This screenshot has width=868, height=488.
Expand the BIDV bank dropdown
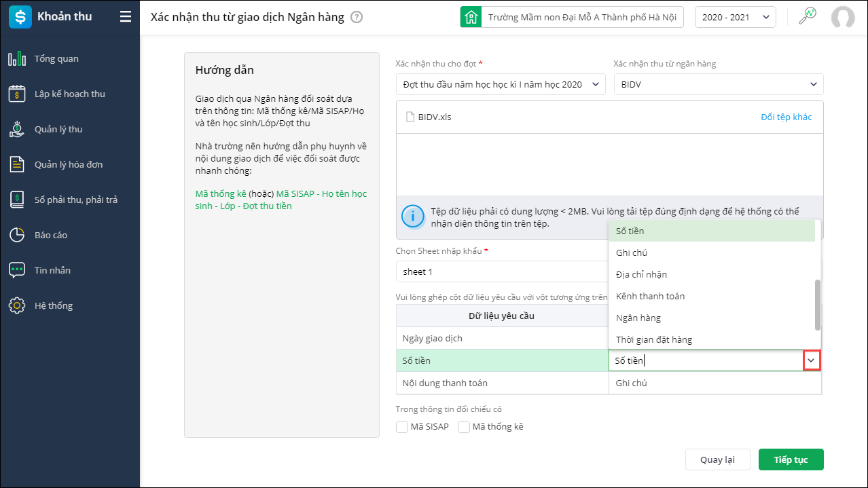[x=718, y=85]
